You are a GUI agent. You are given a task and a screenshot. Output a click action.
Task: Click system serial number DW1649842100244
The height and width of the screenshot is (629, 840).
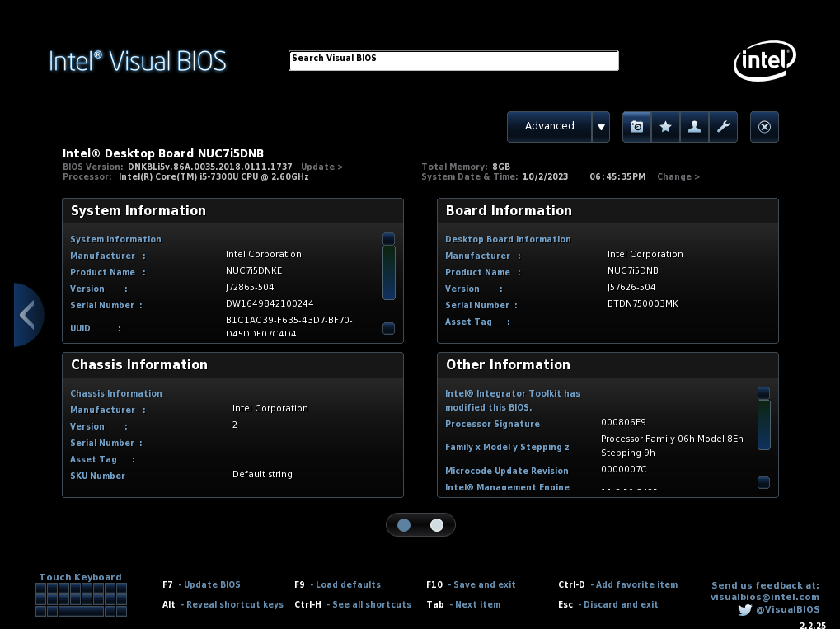tap(270, 304)
